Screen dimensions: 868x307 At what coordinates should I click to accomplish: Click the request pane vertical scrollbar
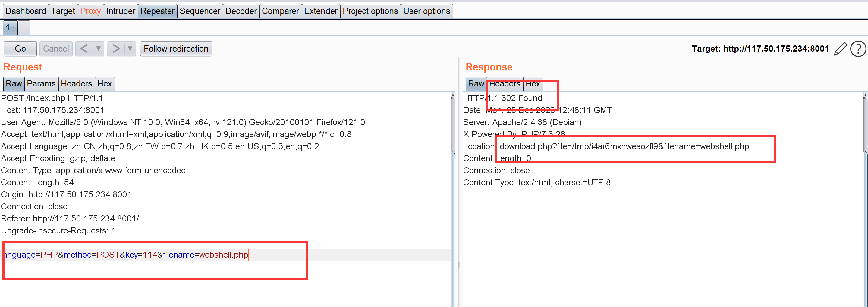pyautogui.click(x=452, y=199)
